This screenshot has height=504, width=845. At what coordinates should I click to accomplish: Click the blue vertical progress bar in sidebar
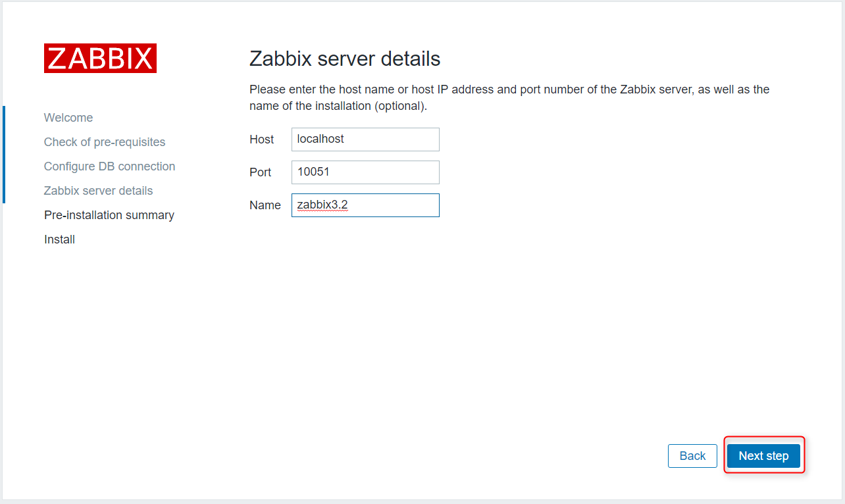(x=4, y=155)
